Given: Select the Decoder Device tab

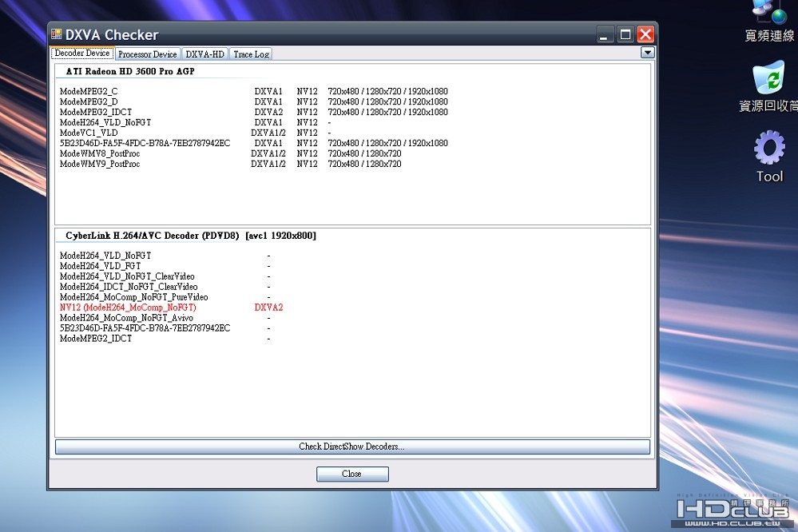Looking at the screenshot, I should [82, 53].
